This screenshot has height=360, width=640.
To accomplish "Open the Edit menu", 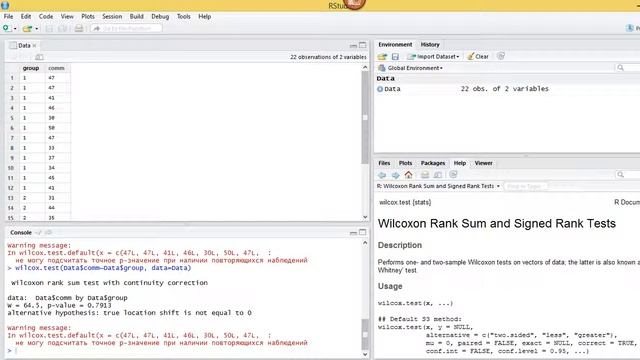I will 26,16.
